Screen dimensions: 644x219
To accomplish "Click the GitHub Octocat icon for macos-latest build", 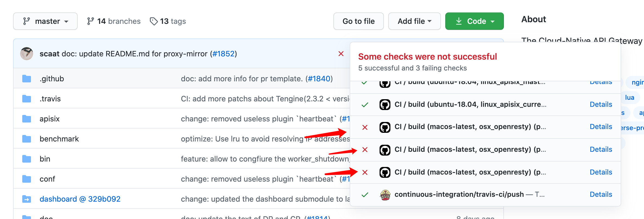I will coord(384,127).
